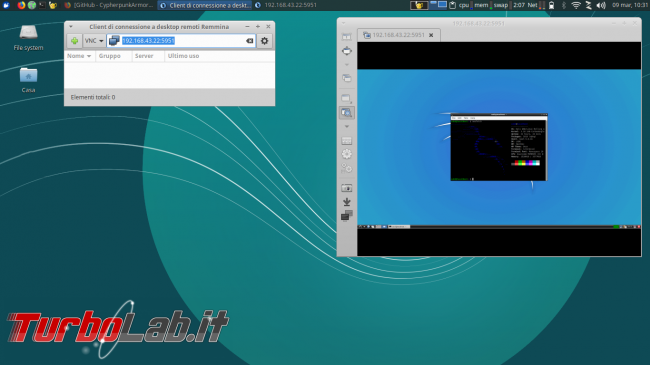Launch Firefox from the panel
The height and width of the screenshot is (365, 650).
coord(21,5)
